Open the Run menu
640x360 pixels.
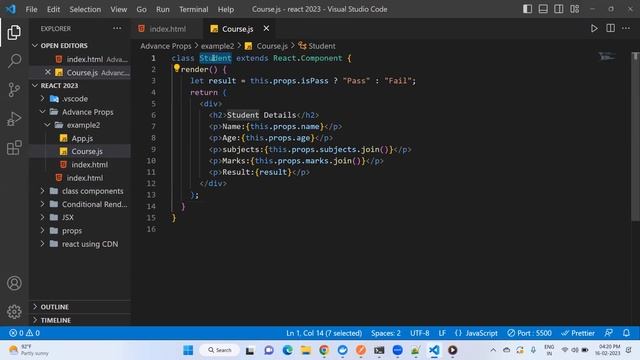(162, 9)
